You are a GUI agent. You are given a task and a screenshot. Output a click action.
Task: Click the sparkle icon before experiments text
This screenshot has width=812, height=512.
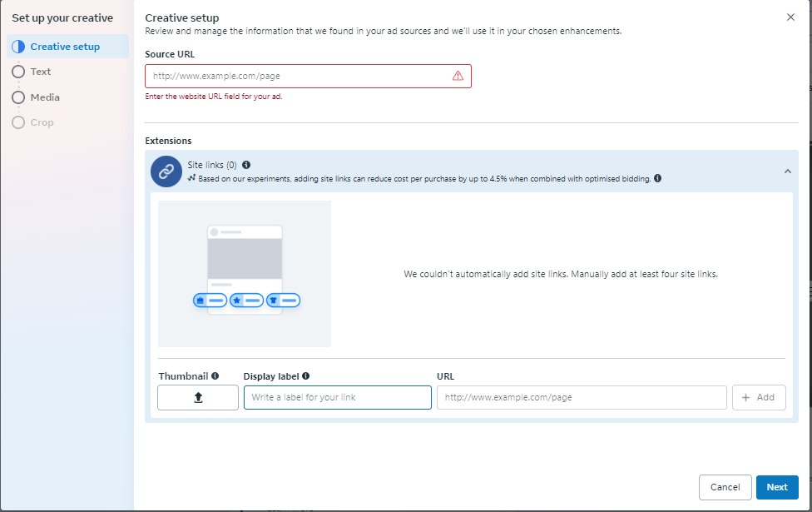(191, 178)
